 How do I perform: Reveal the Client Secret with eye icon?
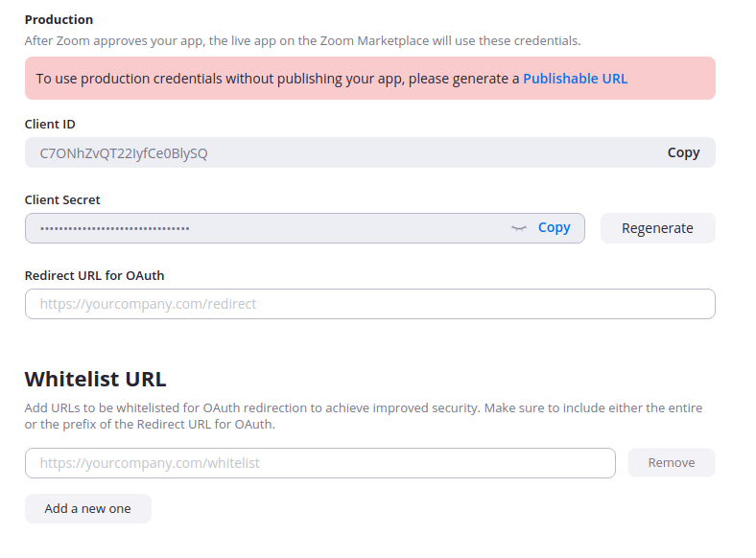(519, 228)
